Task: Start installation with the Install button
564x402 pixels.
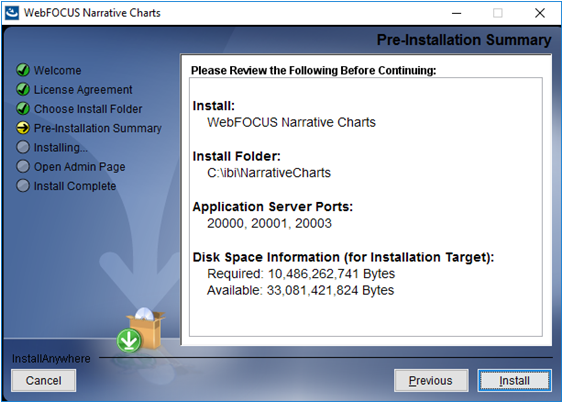Action: point(514,380)
